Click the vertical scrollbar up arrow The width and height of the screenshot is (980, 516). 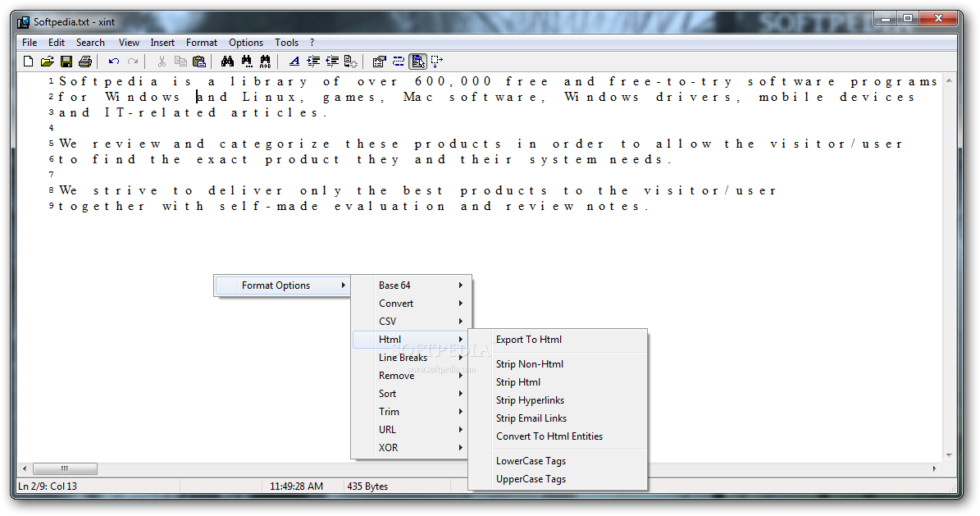tap(949, 80)
